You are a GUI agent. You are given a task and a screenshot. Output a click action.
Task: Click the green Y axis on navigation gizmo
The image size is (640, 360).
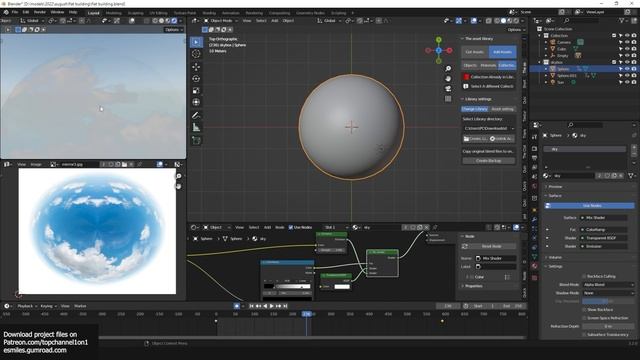(x=438, y=40)
